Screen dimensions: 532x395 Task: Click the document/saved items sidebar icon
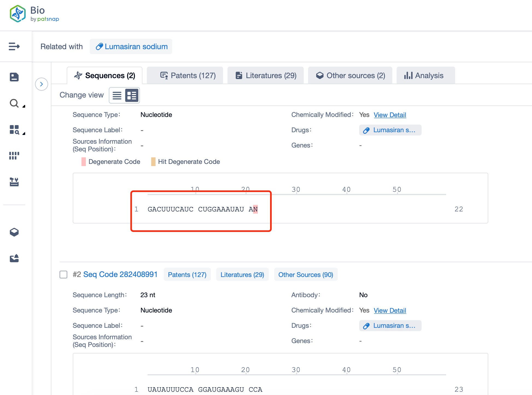(14, 77)
